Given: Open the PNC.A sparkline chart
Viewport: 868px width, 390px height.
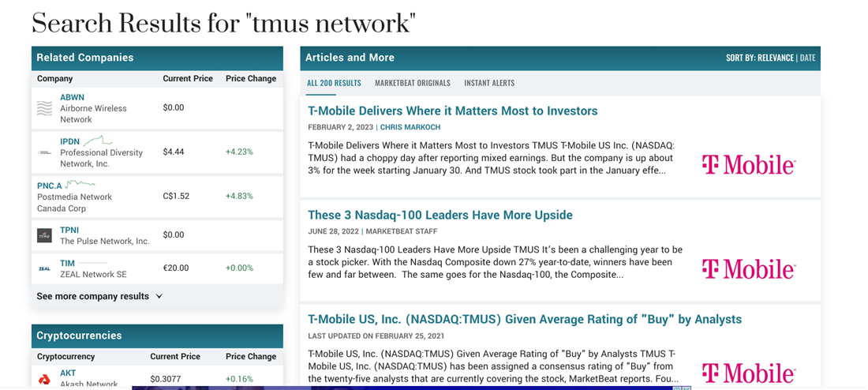Looking at the screenshot, I should click(x=80, y=183).
